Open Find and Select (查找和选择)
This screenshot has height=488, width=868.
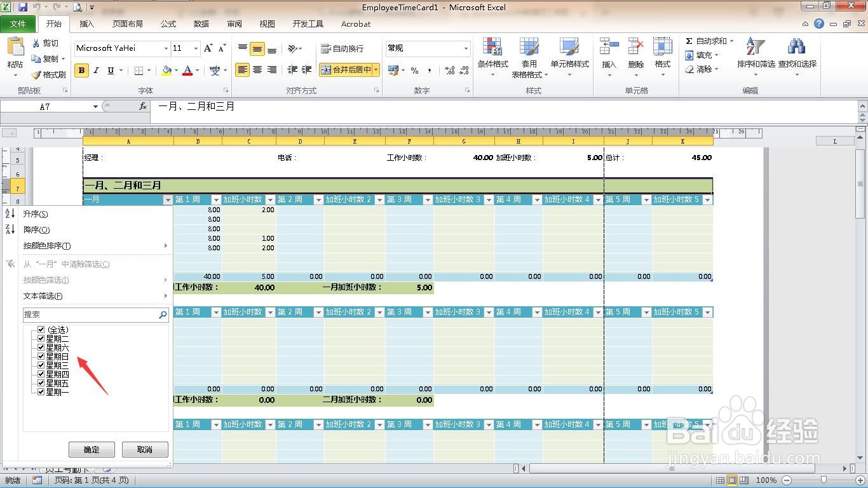click(797, 57)
